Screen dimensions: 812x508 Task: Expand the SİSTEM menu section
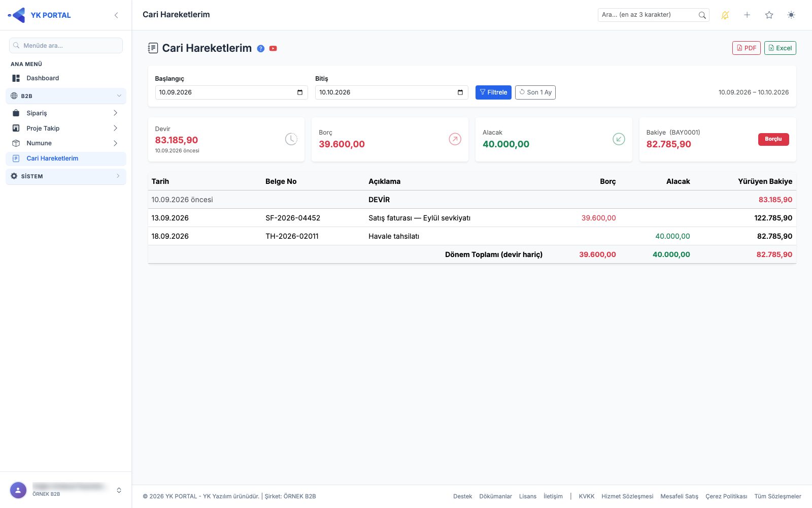coord(66,176)
